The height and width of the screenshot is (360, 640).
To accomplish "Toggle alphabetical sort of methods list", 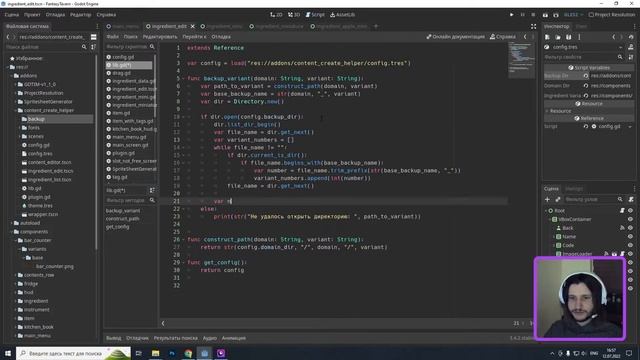I will 152,191.
